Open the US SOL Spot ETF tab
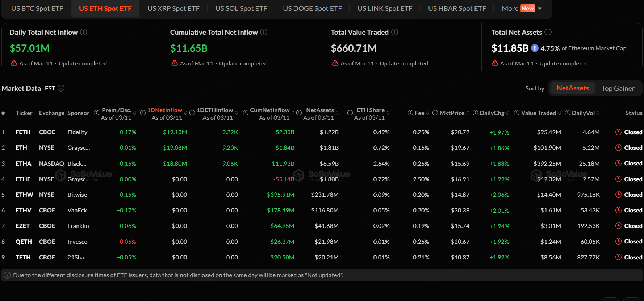 [x=241, y=8]
